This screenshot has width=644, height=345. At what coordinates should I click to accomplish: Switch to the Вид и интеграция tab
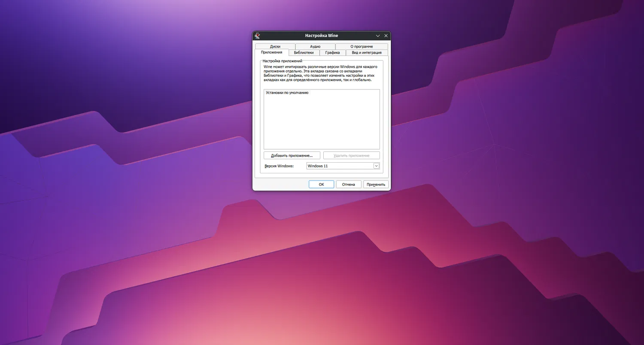coord(366,52)
